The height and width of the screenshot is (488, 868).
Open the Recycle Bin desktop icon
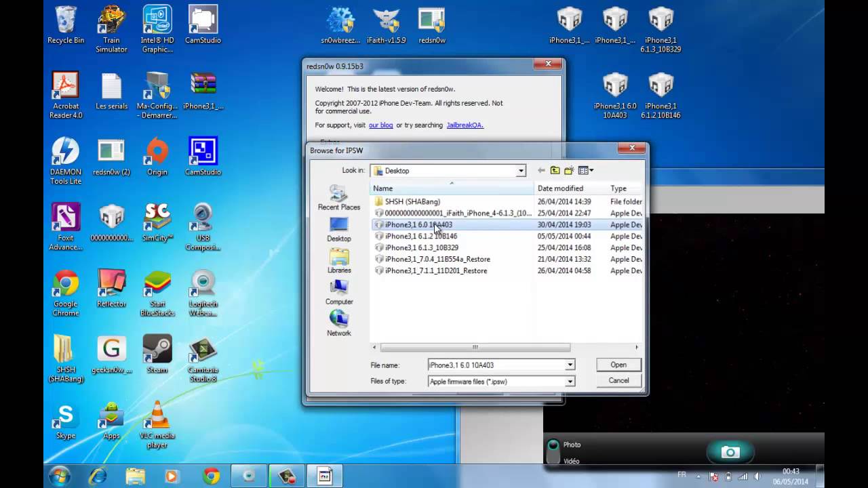click(x=66, y=26)
